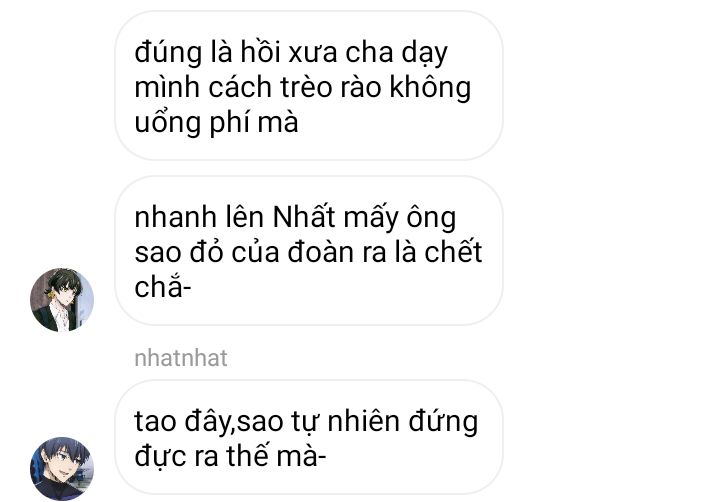Click the text line 'mình cách trèo rào không'

click(303, 87)
